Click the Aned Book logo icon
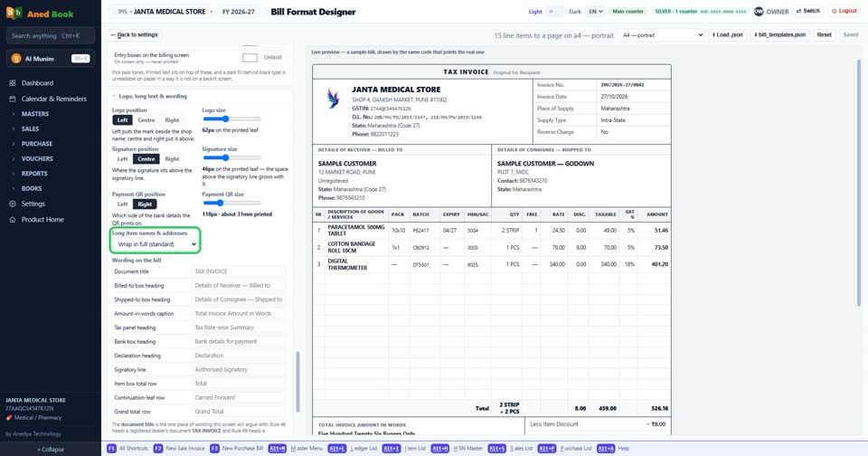Viewport: 868px width, 456px height. [x=14, y=14]
